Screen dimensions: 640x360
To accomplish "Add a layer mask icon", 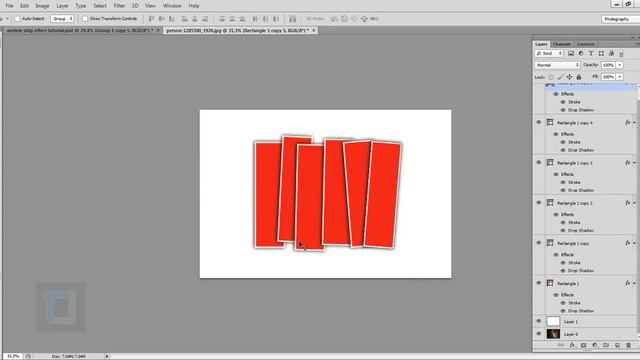I will point(583,345).
